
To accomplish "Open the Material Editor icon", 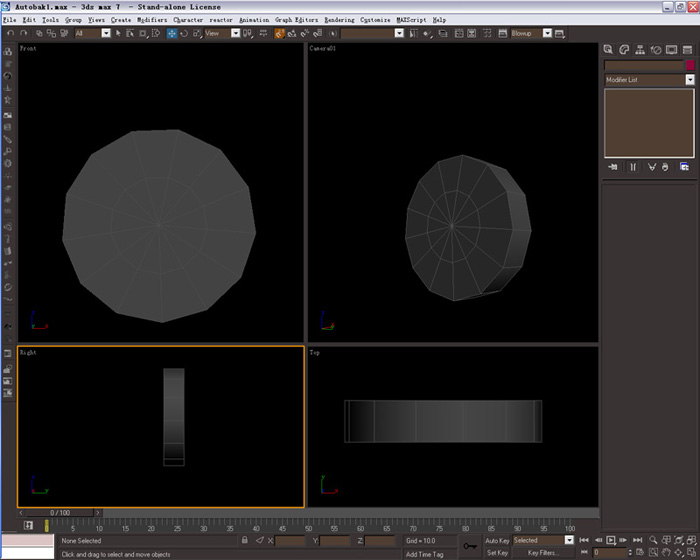I will click(487, 33).
